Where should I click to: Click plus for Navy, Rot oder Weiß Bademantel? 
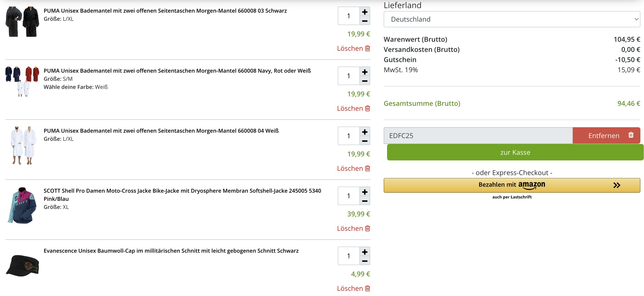click(x=365, y=72)
